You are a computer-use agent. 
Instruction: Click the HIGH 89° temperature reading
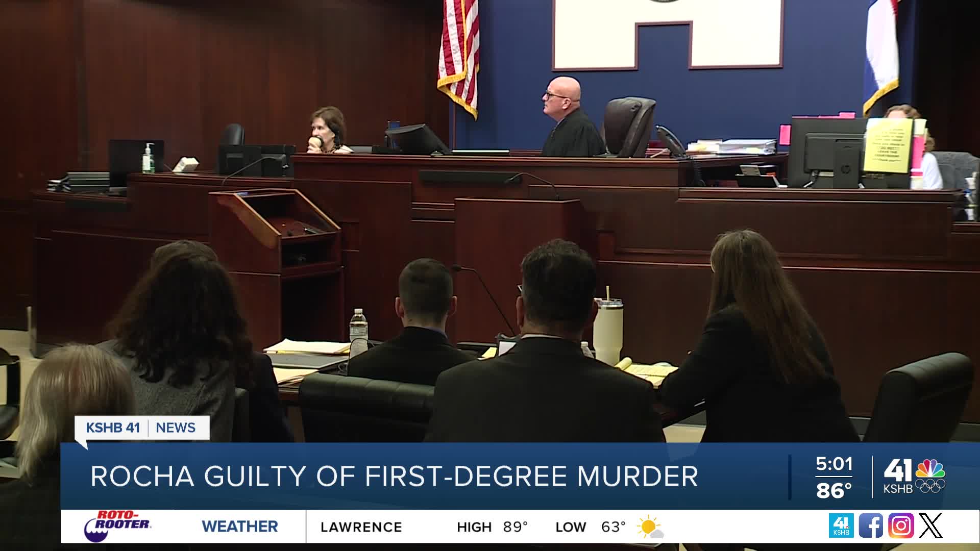pyautogui.click(x=493, y=527)
